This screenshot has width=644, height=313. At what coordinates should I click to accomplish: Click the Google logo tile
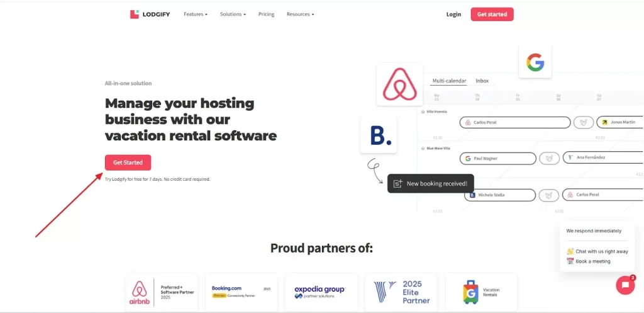(535, 62)
